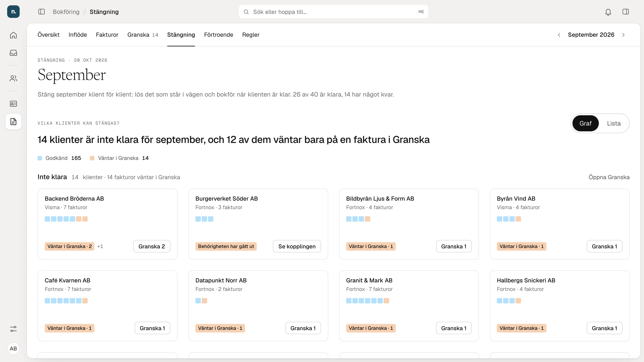The image size is (644, 362).
Task: Open the Översikt tab
Action: point(48,35)
